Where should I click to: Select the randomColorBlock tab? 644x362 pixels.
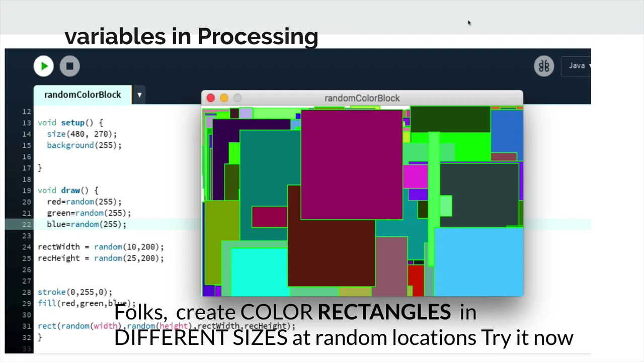click(83, 95)
